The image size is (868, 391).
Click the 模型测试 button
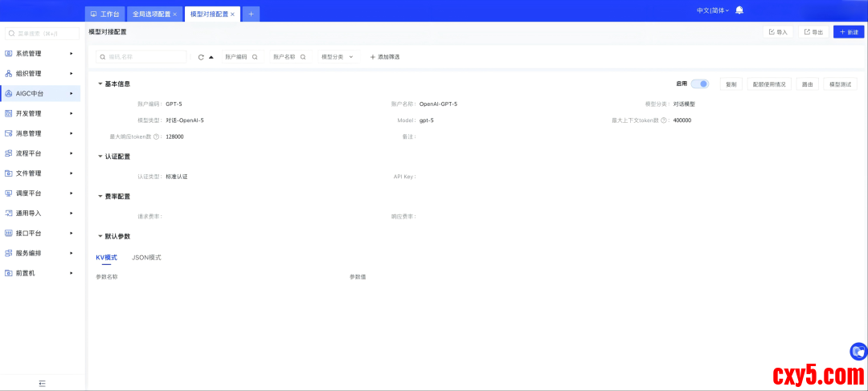[x=840, y=84]
